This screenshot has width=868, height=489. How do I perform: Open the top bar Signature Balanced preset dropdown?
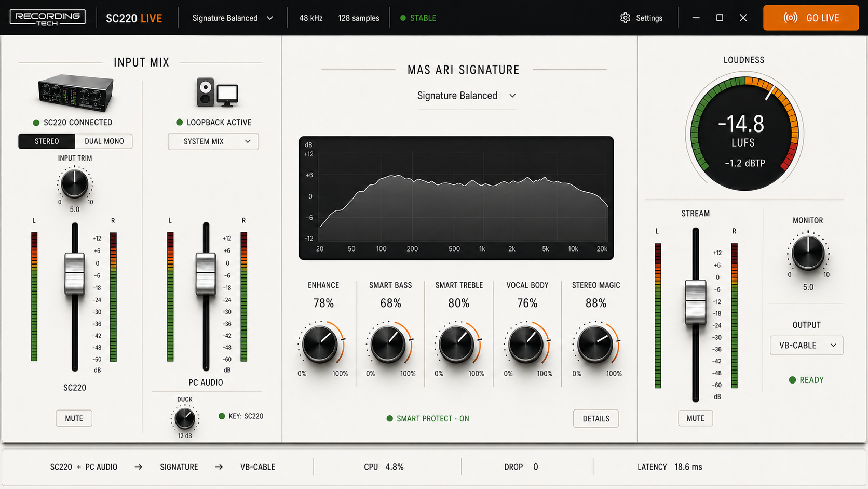tap(233, 18)
